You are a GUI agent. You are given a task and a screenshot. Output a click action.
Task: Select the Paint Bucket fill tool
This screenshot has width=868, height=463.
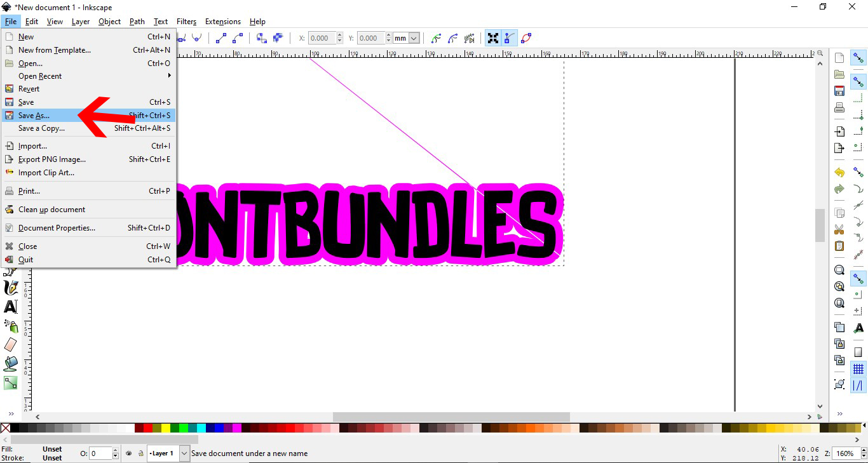click(11, 364)
